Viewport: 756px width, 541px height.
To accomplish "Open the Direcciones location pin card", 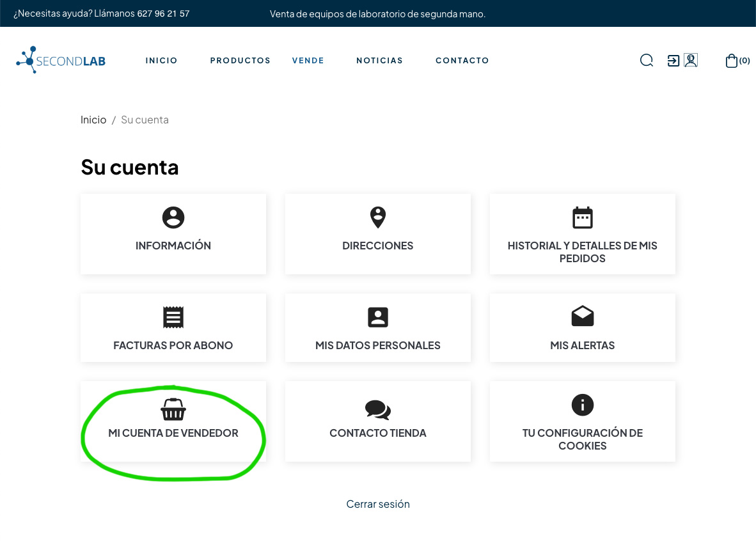I will [x=378, y=234].
